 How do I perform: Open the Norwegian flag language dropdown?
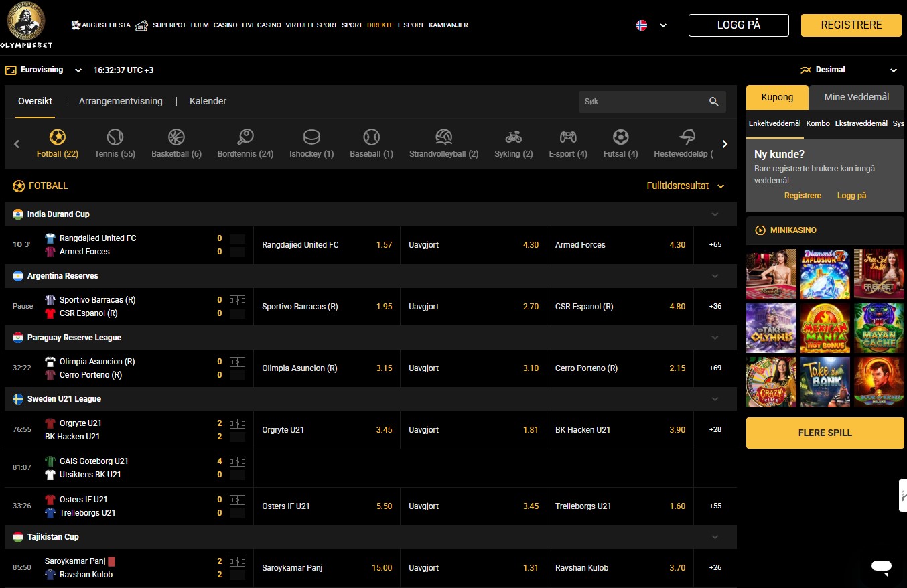[651, 25]
